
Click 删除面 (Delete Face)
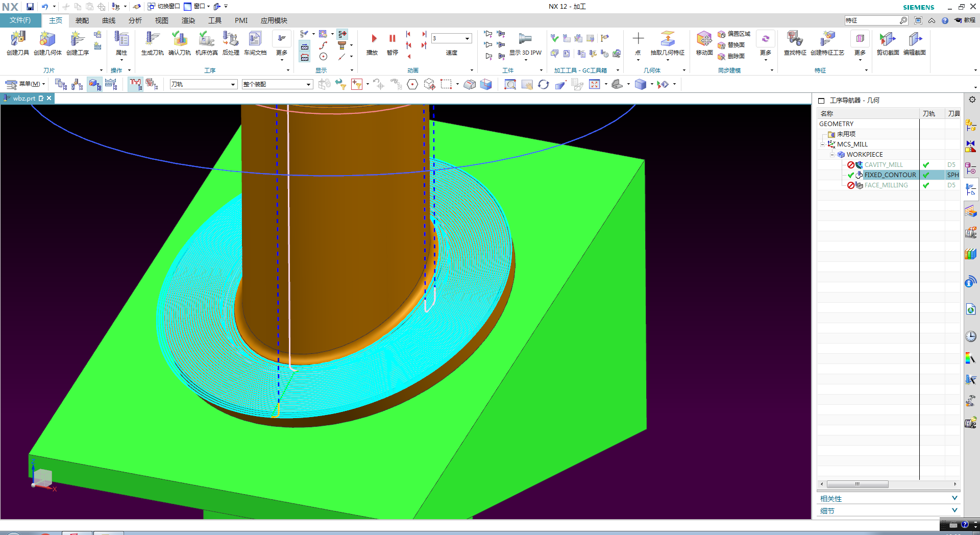coord(731,56)
